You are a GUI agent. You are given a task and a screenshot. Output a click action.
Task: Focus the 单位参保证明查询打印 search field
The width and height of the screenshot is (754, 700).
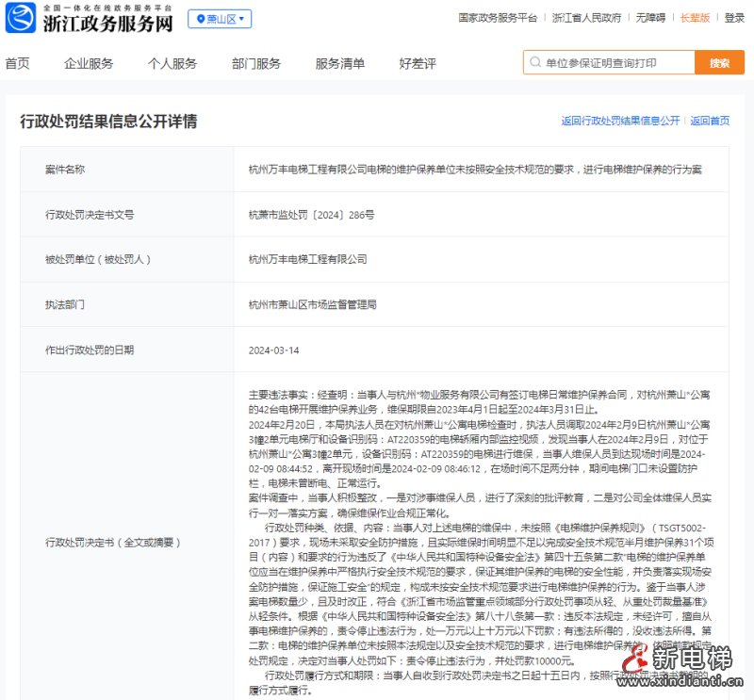pyautogui.click(x=613, y=63)
